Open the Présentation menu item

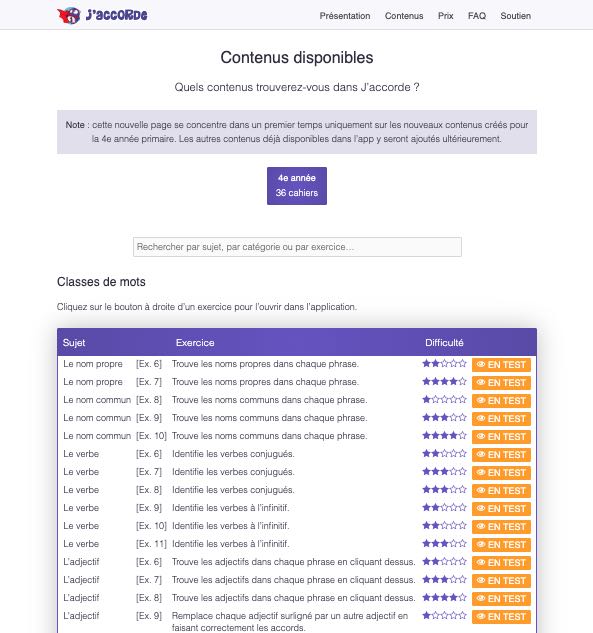tap(345, 16)
